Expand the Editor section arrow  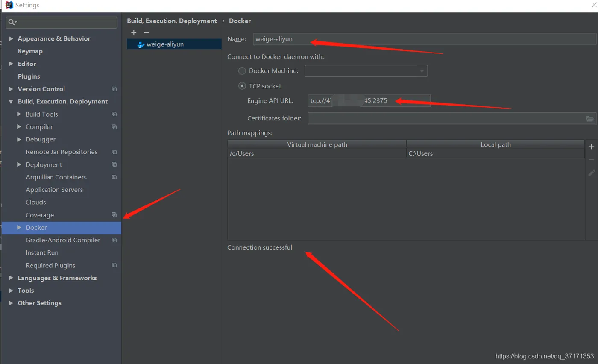point(11,64)
